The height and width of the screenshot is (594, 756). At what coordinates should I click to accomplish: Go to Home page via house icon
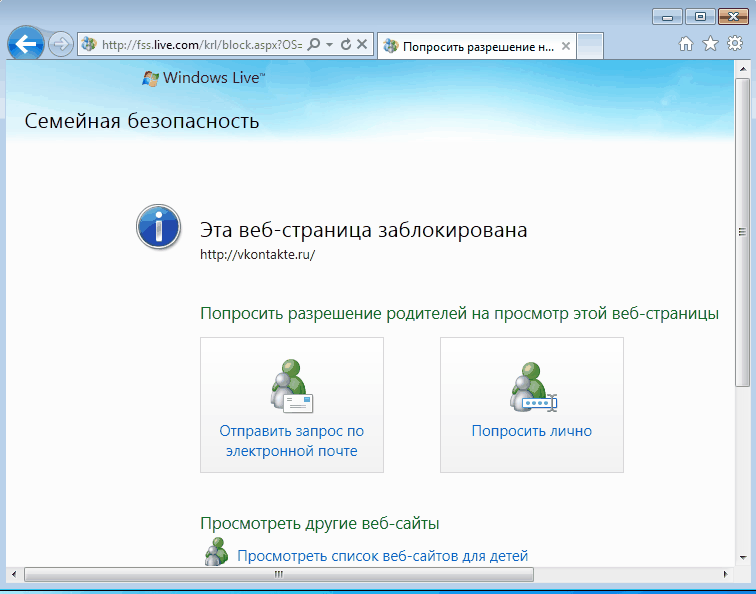tap(686, 44)
